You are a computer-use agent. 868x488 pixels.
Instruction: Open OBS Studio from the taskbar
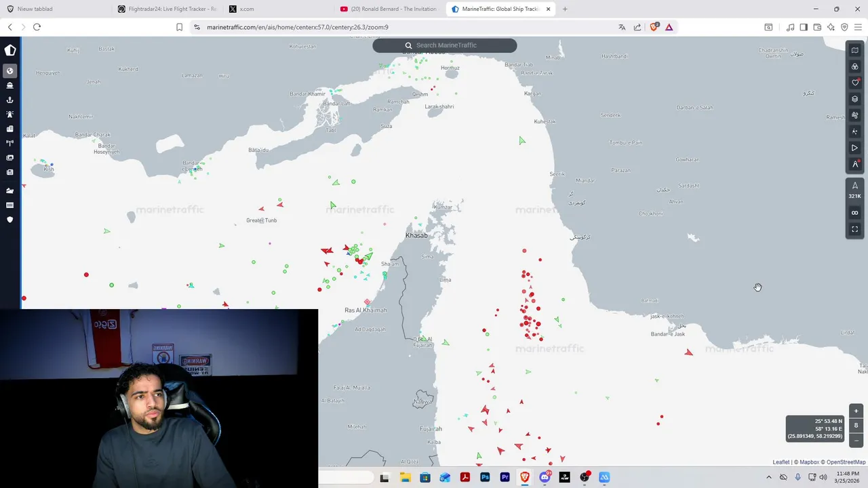[x=585, y=477]
